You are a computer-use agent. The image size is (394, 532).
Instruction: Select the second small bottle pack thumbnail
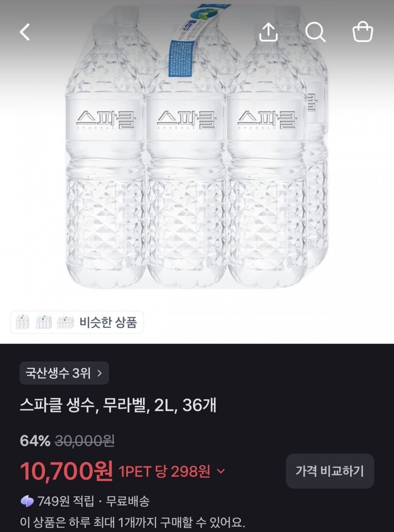point(43,322)
